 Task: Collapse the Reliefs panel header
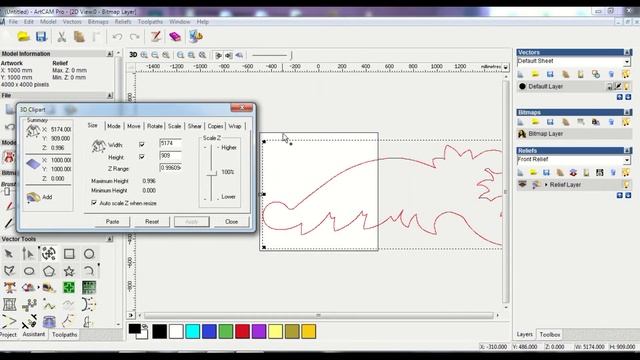click(627, 151)
